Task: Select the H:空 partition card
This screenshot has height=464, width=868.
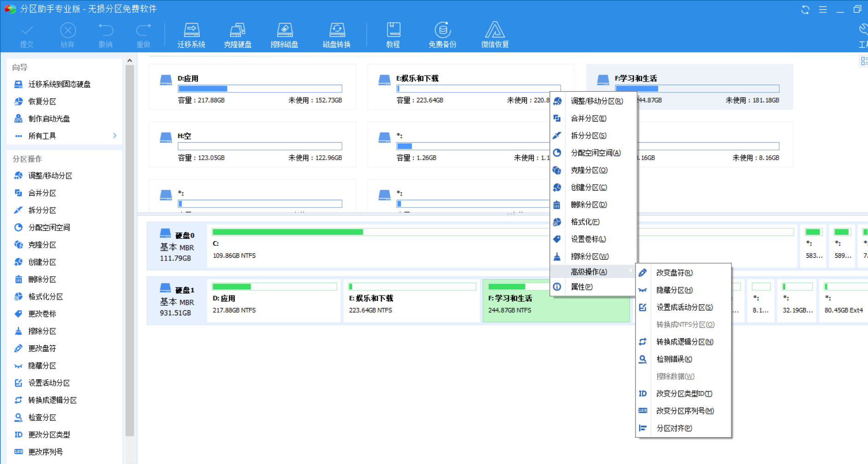Action: [252, 145]
